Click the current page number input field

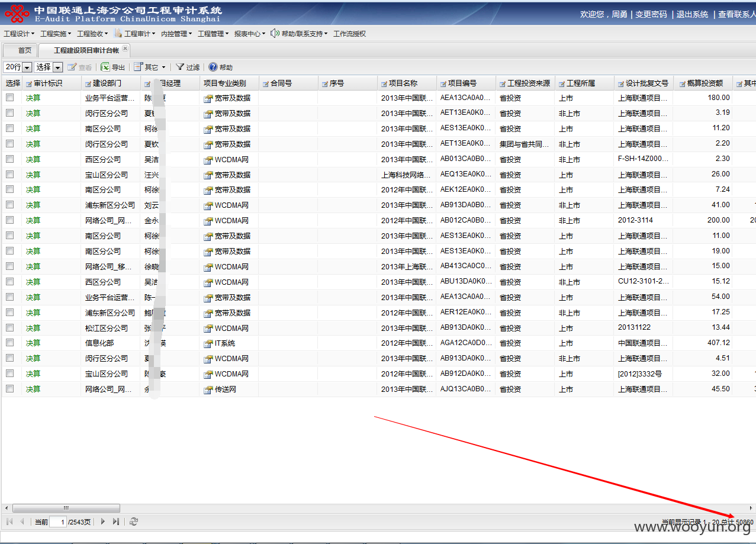[58, 522]
